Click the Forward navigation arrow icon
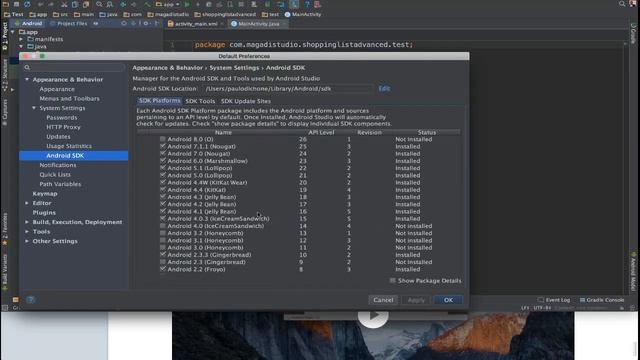 click(133, 4)
